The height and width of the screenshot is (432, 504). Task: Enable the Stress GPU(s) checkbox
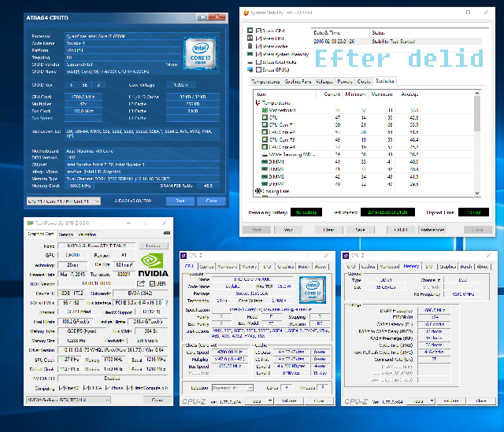[258, 70]
